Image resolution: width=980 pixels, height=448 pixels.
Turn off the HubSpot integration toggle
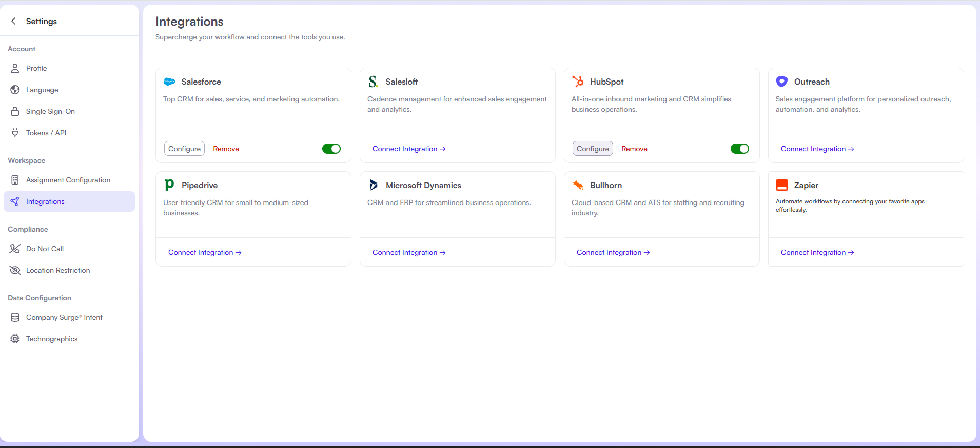[x=740, y=149]
